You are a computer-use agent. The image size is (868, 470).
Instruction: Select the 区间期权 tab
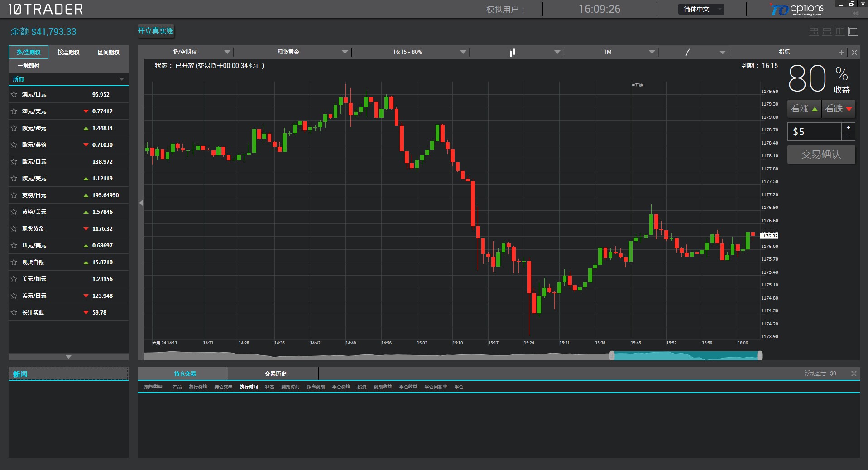pyautogui.click(x=109, y=53)
